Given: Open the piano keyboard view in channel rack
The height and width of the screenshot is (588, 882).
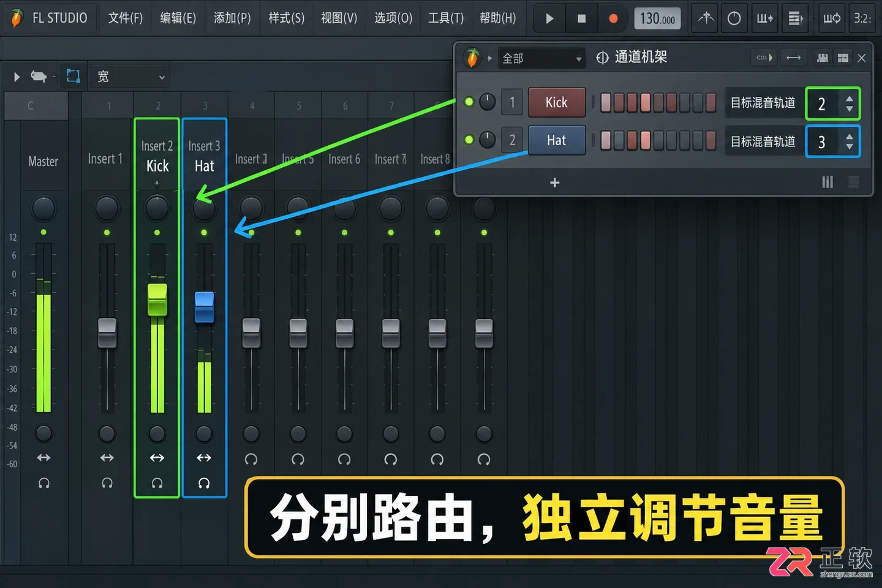Looking at the screenshot, I should coord(823,58).
